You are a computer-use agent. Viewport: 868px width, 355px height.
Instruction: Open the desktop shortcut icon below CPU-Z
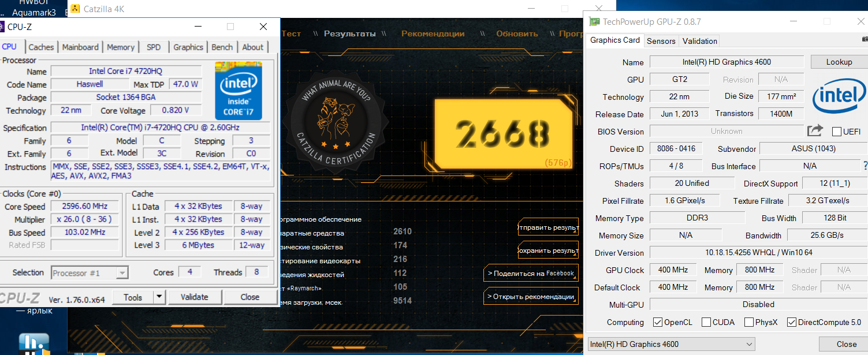point(34,343)
